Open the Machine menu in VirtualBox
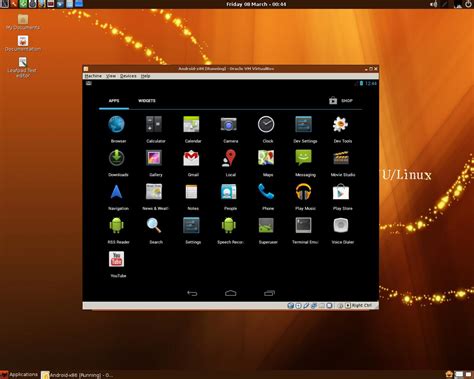The image size is (474, 379). click(x=93, y=76)
